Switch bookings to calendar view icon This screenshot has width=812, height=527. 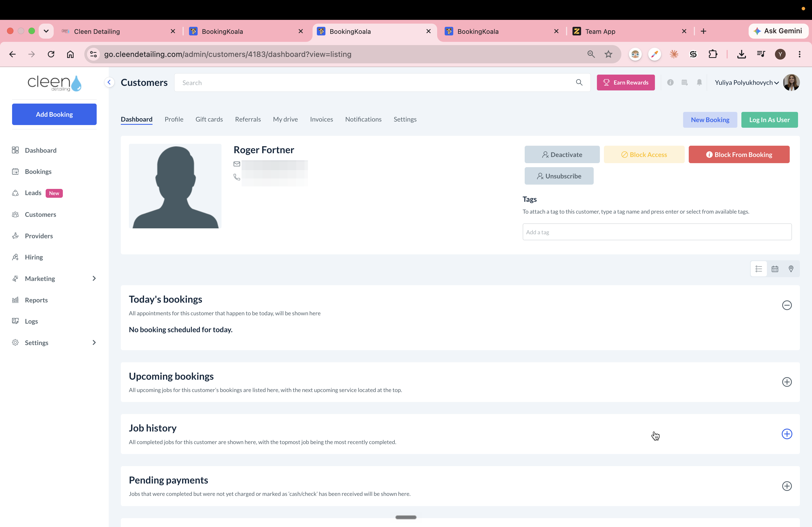click(x=775, y=269)
